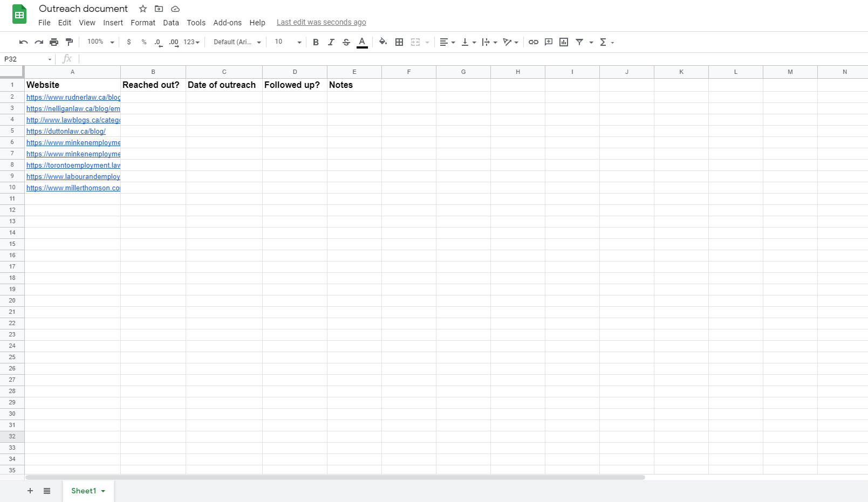Image resolution: width=868 pixels, height=502 pixels.
Task: Open the Insert link tool
Action: pos(534,42)
